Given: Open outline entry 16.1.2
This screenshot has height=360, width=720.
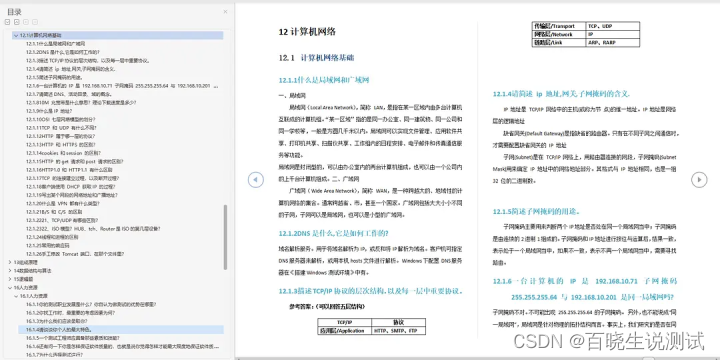Looking at the screenshot, I should click(x=70, y=313).
